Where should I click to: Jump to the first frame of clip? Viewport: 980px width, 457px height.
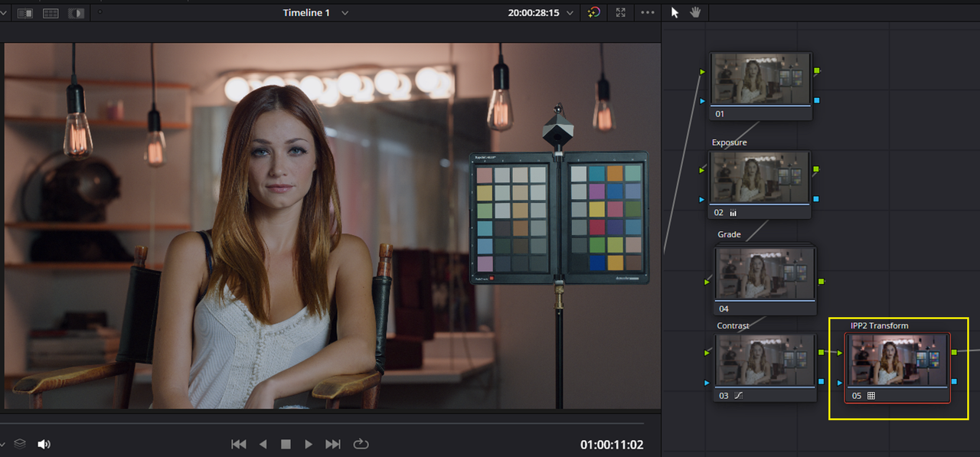[239, 444]
